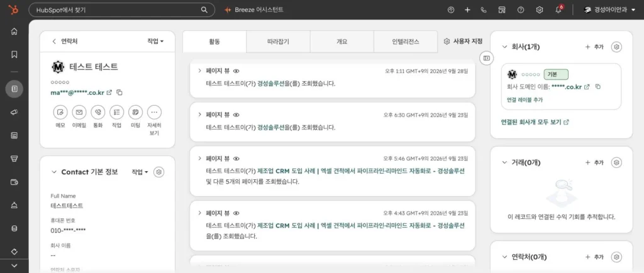Click the 미팅 meeting icon button

coord(136,112)
